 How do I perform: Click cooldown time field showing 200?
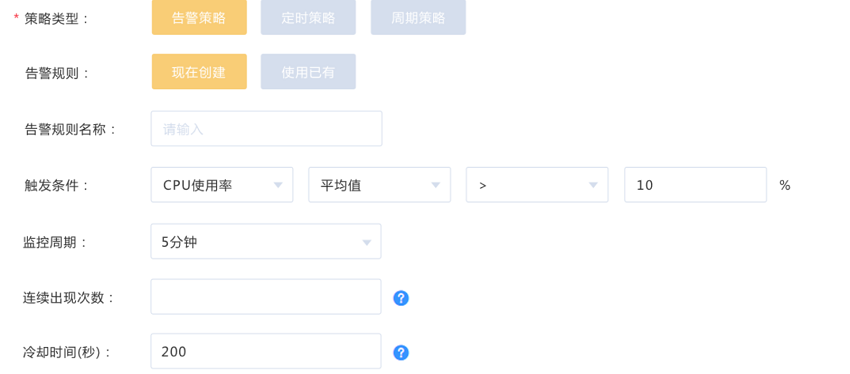click(x=266, y=351)
